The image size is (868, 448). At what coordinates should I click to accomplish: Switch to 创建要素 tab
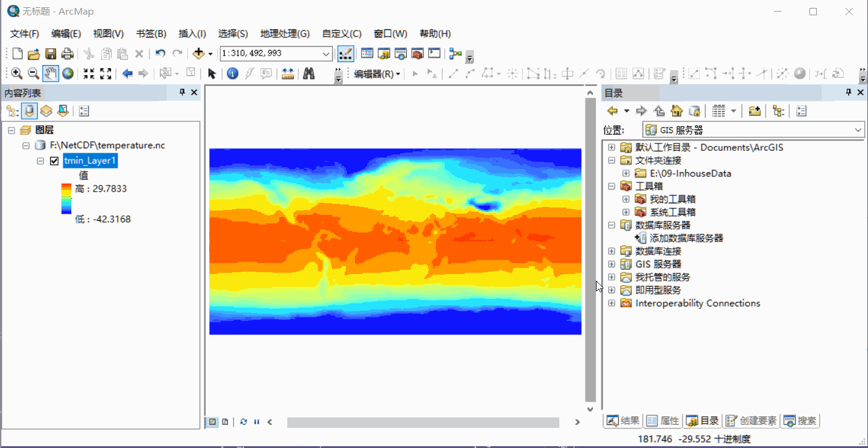click(751, 421)
